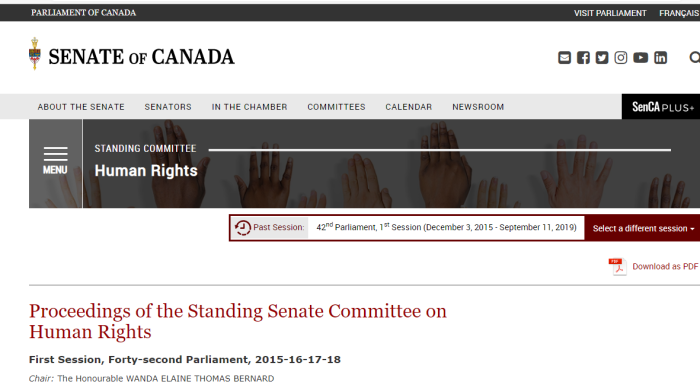
Task: Open the Senators menu item
Action: click(x=168, y=107)
